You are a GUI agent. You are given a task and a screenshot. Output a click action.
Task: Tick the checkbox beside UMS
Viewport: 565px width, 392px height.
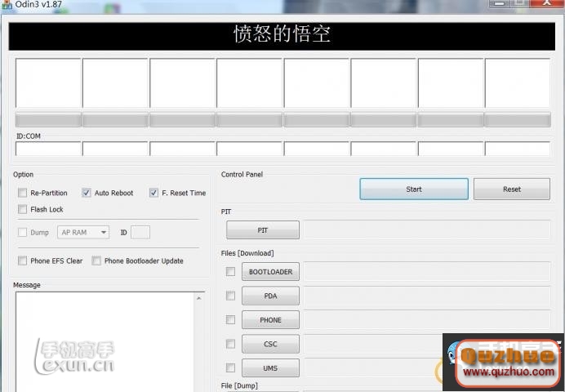click(230, 367)
